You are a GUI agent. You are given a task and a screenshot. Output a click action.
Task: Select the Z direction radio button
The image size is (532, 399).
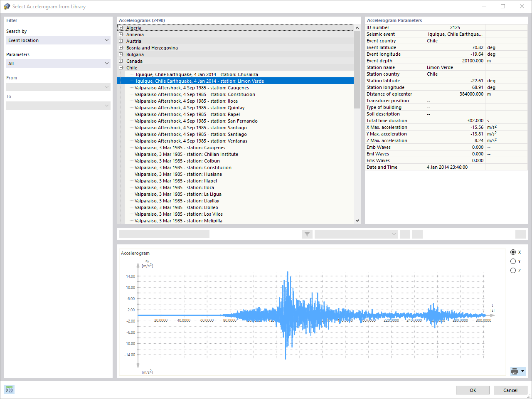(x=513, y=271)
